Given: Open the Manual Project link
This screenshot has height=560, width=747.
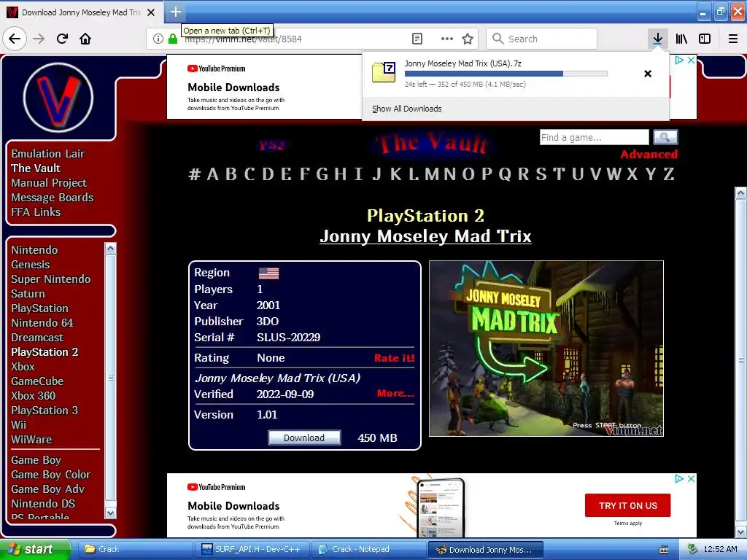Looking at the screenshot, I should coord(49,183).
